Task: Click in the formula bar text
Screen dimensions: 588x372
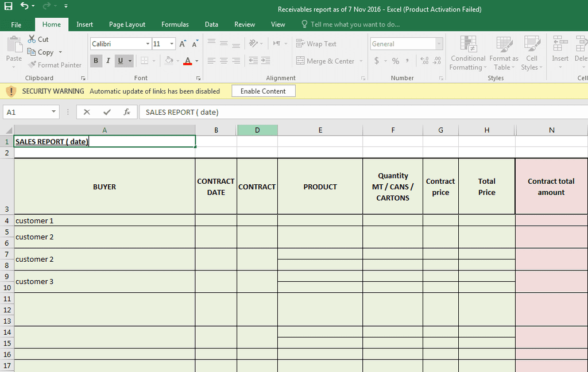Action: point(182,112)
